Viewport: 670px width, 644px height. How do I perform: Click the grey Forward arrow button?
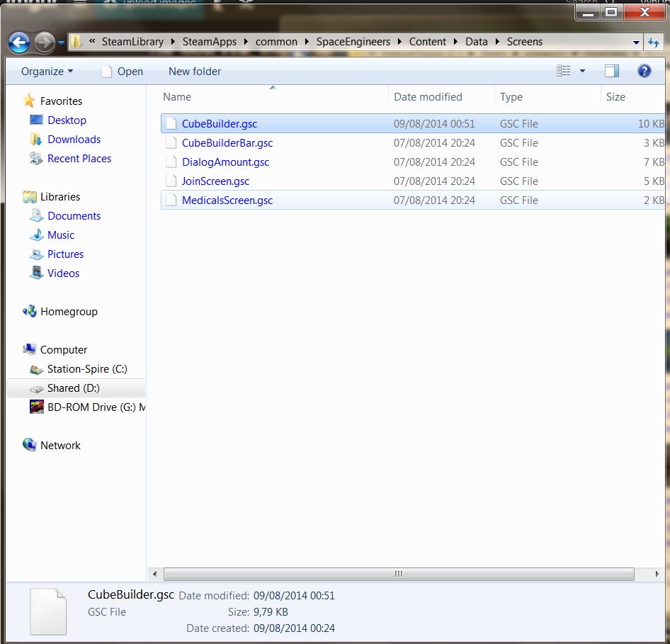(x=45, y=43)
